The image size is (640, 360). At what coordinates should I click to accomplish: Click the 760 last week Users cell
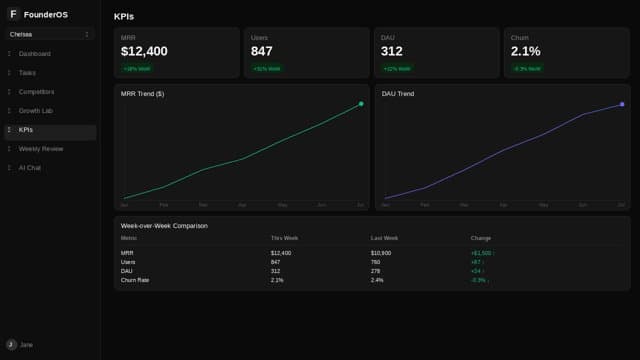[x=376, y=262]
